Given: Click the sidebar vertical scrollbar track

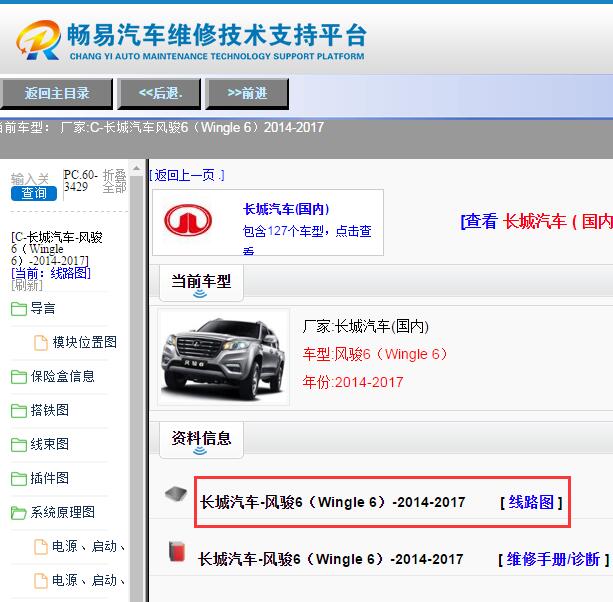Looking at the screenshot, I should coord(136,389).
